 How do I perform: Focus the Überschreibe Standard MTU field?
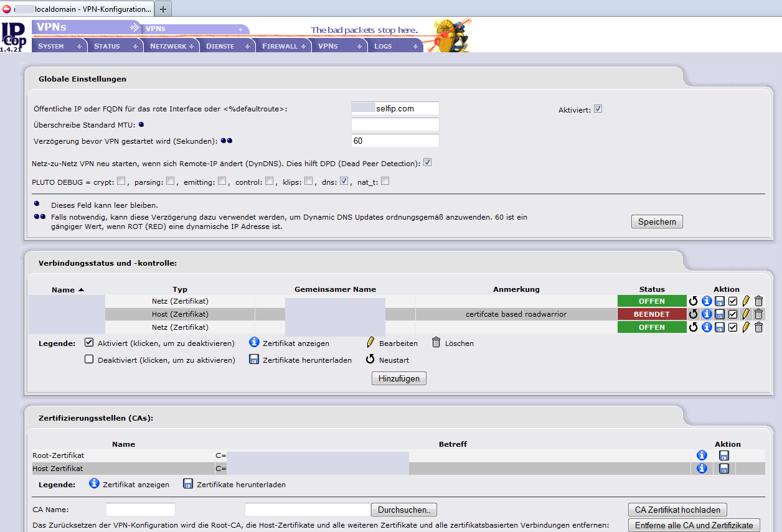coord(395,124)
